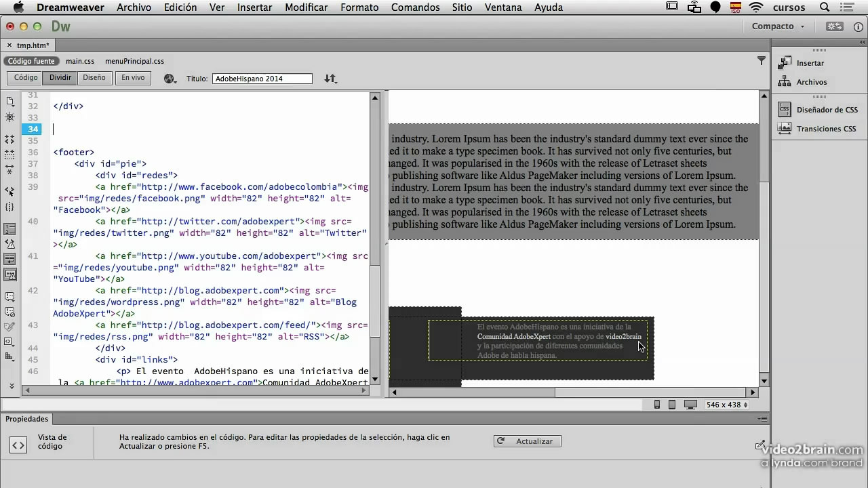
Task: Open window size 546 x 438 dropdown
Action: (x=727, y=405)
